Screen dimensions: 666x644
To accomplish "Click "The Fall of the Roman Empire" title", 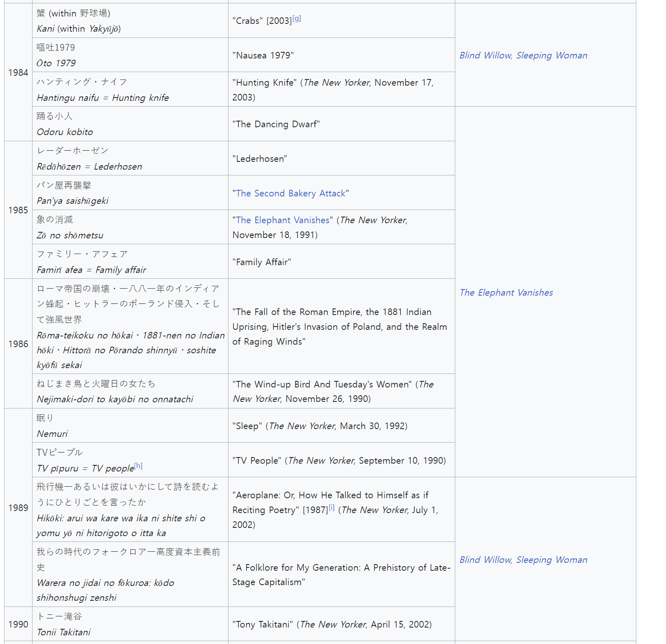I will [340, 327].
